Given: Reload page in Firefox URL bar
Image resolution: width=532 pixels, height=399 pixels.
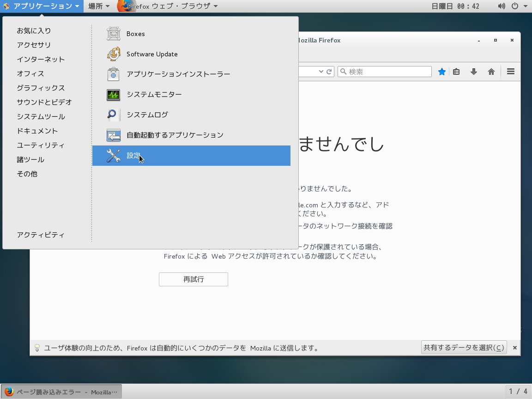Looking at the screenshot, I should pyautogui.click(x=329, y=72).
